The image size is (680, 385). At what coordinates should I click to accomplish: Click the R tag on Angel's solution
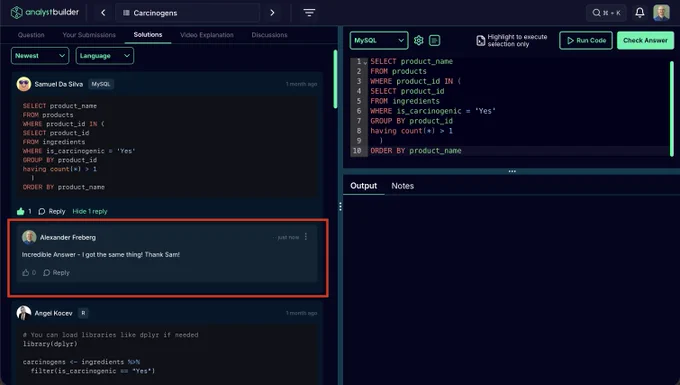pos(83,313)
